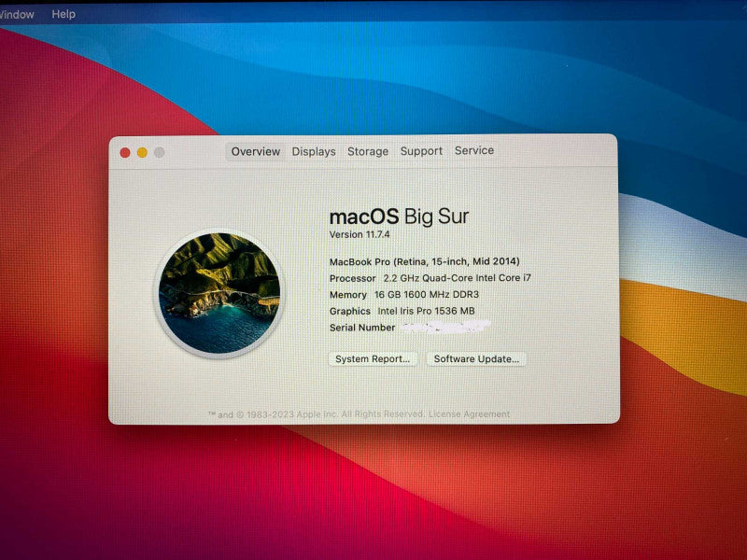This screenshot has width=747, height=560.
Task: Click the 'Processor' label
Action: click(353, 278)
